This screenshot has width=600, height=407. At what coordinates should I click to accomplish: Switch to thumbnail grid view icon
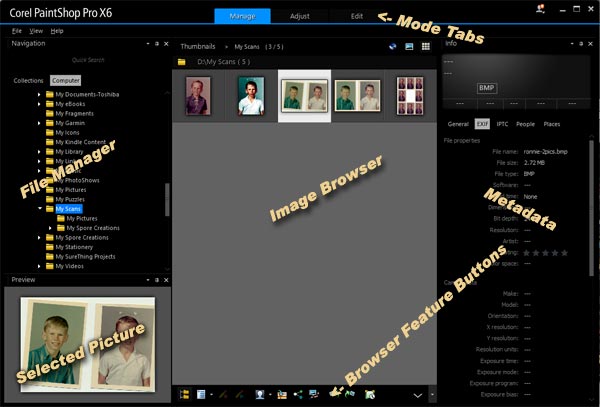(425, 46)
